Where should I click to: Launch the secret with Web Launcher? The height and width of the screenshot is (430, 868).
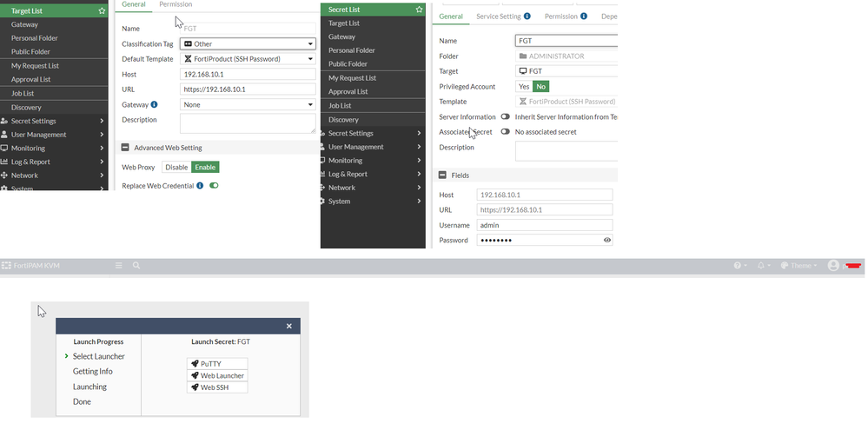click(217, 375)
